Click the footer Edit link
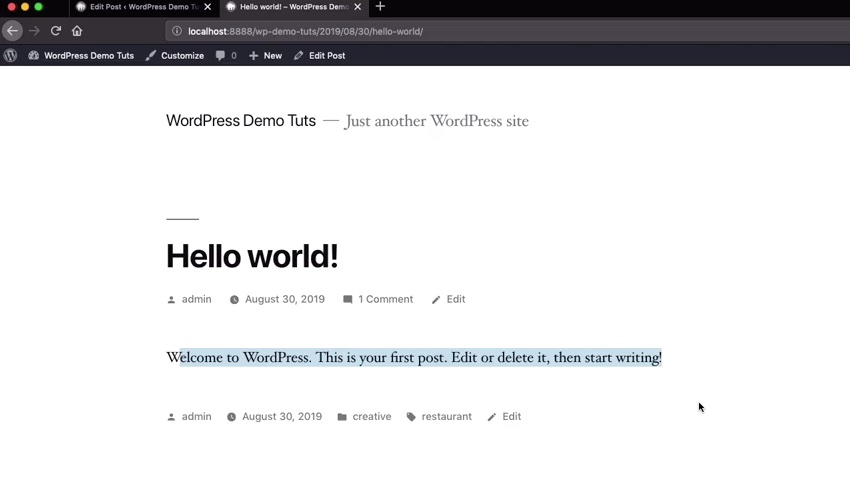850x478 pixels. pos(512,416)
